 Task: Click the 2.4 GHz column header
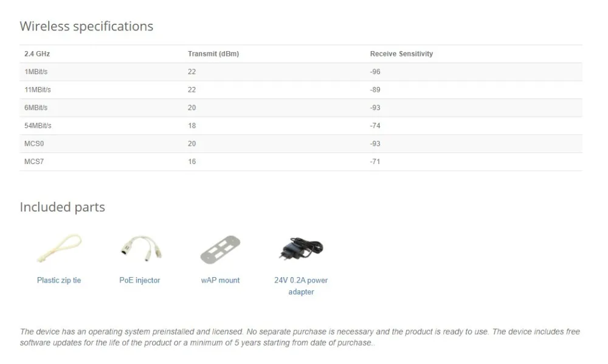(37, 54)
